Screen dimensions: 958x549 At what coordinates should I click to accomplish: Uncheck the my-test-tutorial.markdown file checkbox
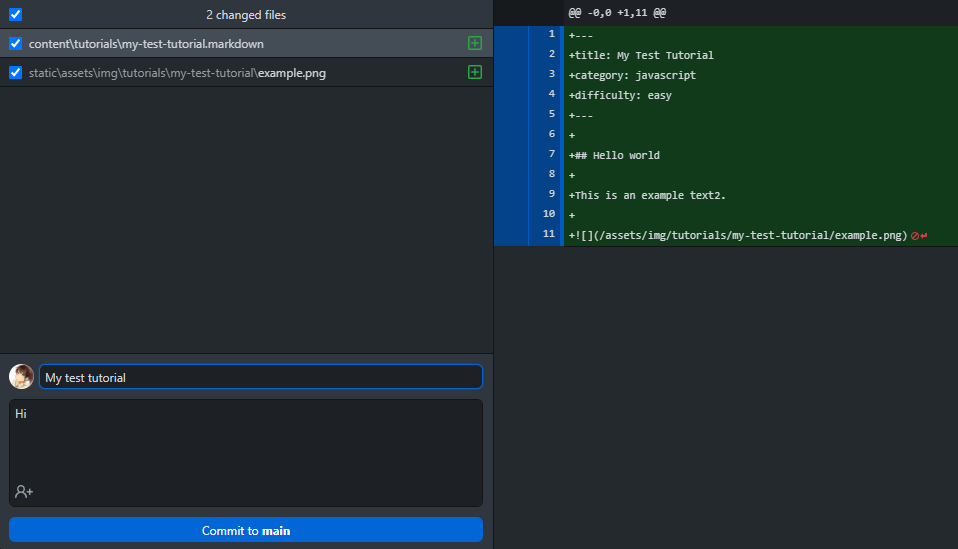tap(15, 44)
